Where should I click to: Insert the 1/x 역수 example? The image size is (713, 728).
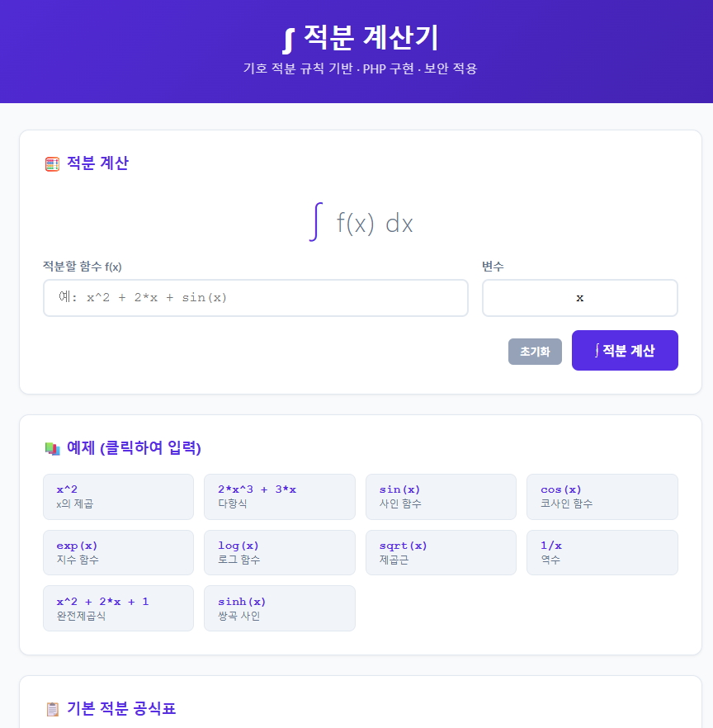(x=602, y=553)
